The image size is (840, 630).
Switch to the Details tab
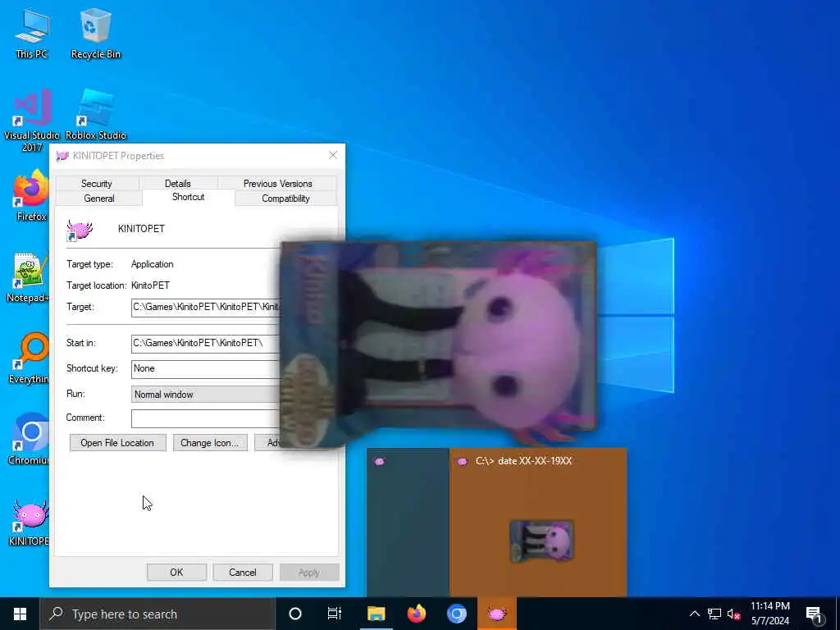coord(178,183)
